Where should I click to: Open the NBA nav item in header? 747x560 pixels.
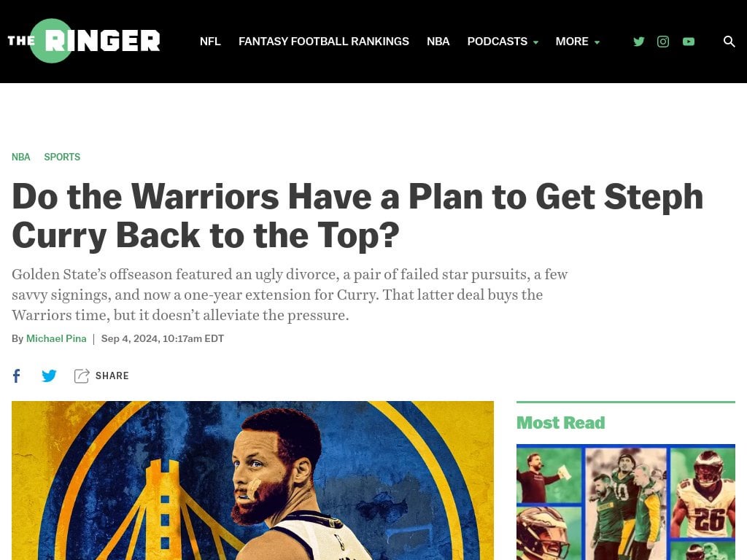pyautogui.click(x=438, y=42)
